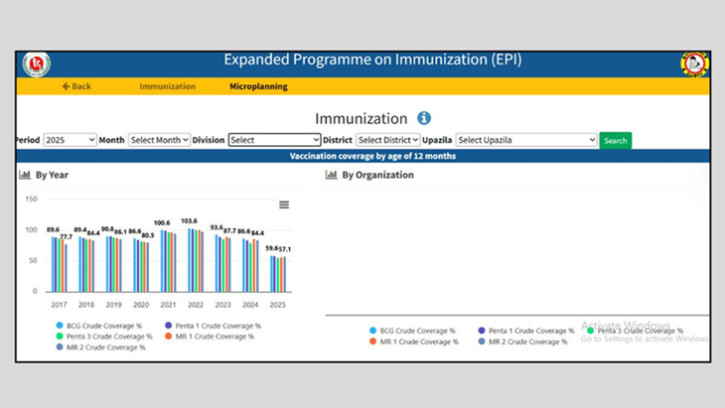Screen dimensions: 725x408
Task: Toggle Penta 1 Crude Coverage in By Year legend
Action: click(x=217, y=326)
